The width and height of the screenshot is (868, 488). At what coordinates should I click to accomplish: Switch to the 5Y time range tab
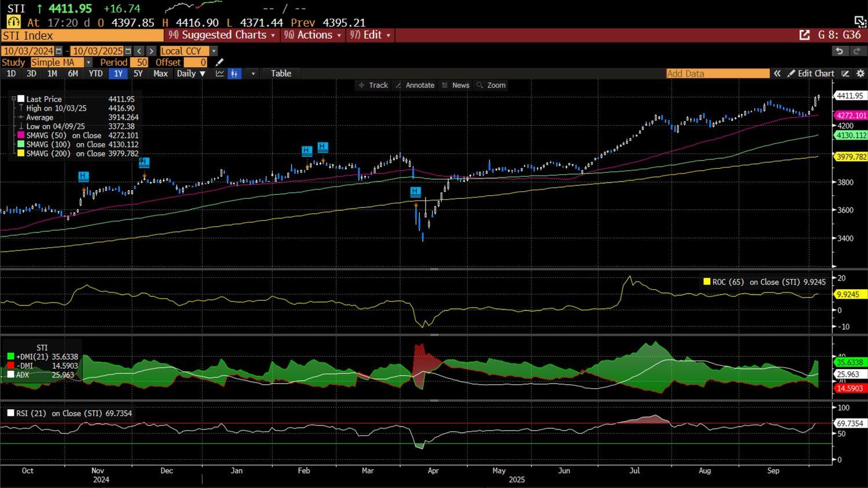pos(138,74)
